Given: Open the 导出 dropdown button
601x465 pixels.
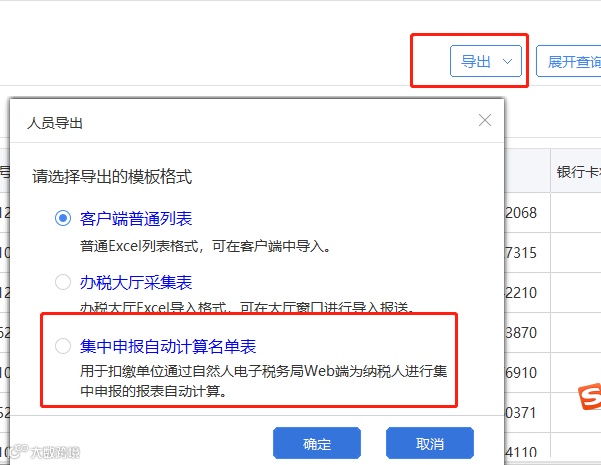Looking at the screenshot, I should pos(486,61).
